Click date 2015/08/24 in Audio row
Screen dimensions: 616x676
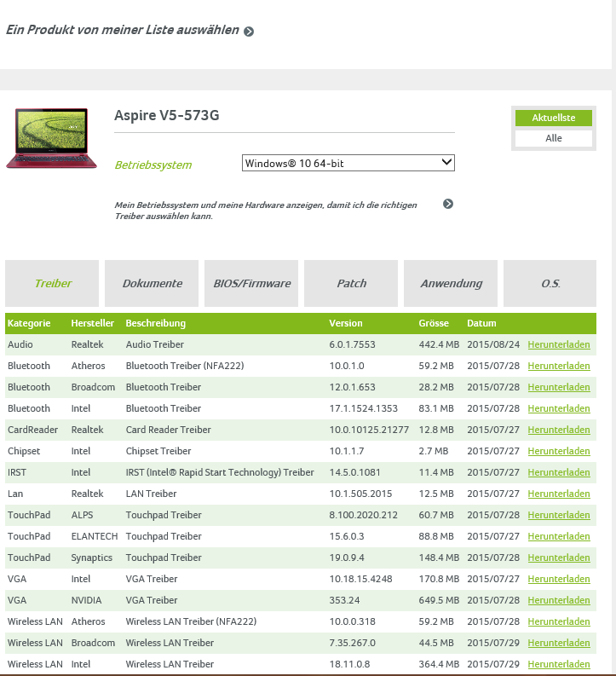coord(493,344)
